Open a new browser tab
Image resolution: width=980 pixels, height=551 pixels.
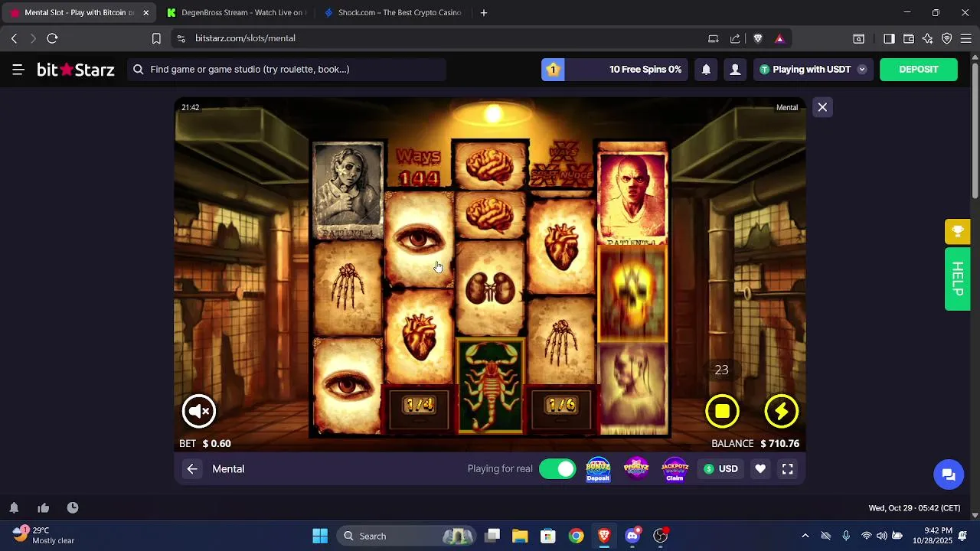[483, 13]
